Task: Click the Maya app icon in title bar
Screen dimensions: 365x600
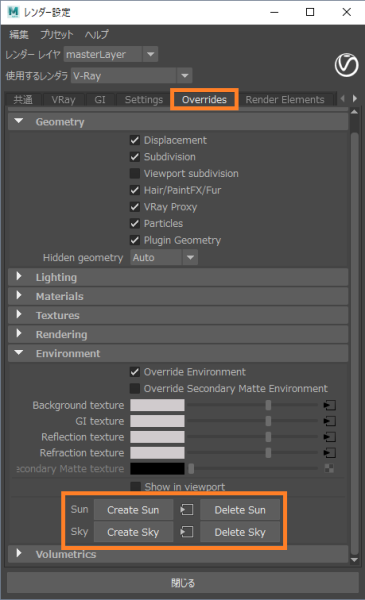Action: [x=13, y=12]
